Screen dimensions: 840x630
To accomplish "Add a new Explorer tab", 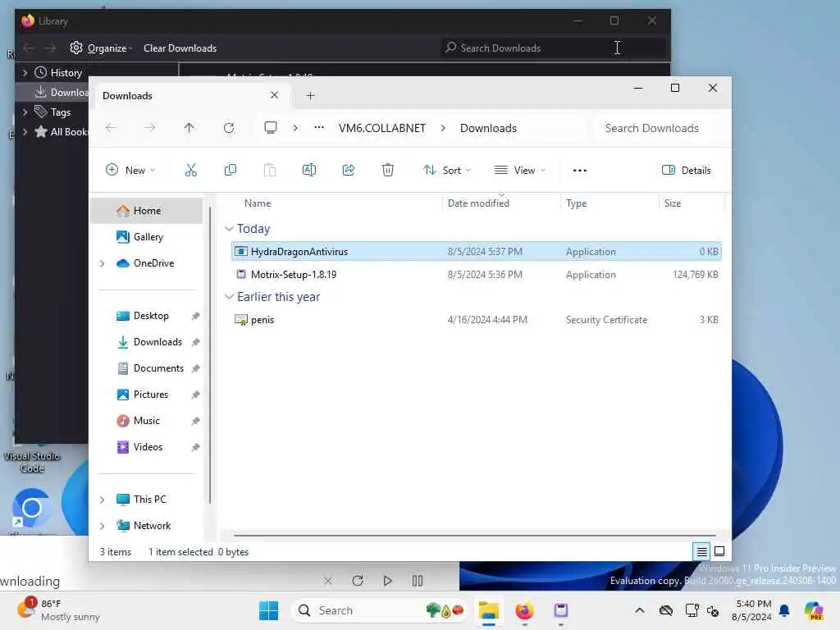I will [310, 96].
